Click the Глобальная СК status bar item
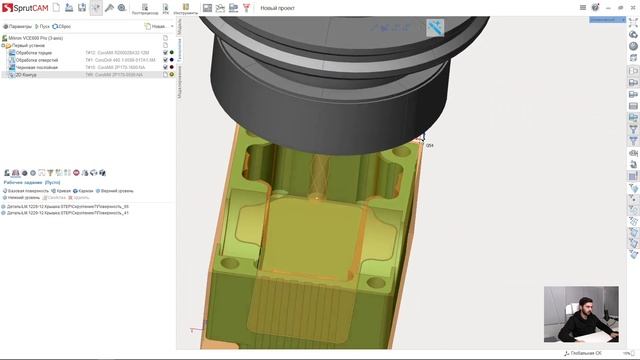The image size is (640, 360). tap(583, 353)
